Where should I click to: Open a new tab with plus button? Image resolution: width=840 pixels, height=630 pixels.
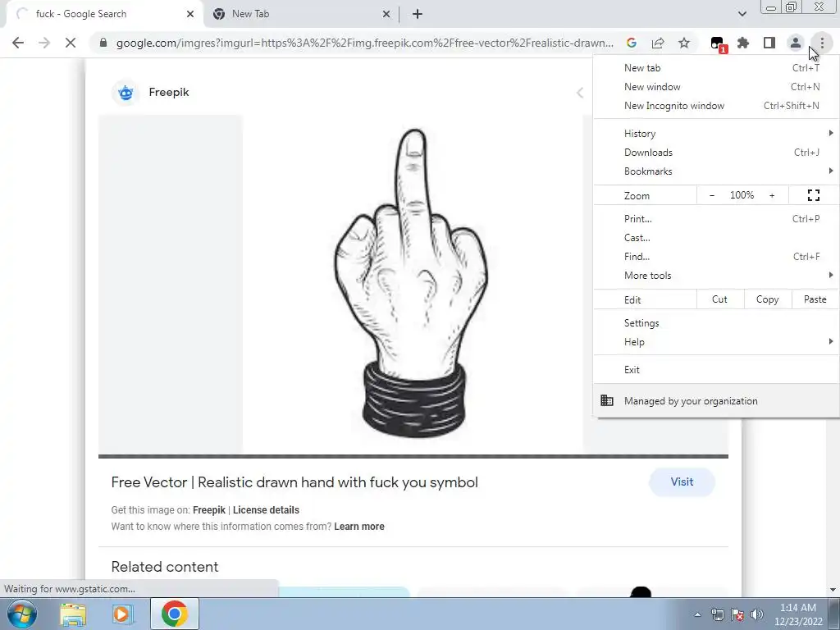(418, 14)
